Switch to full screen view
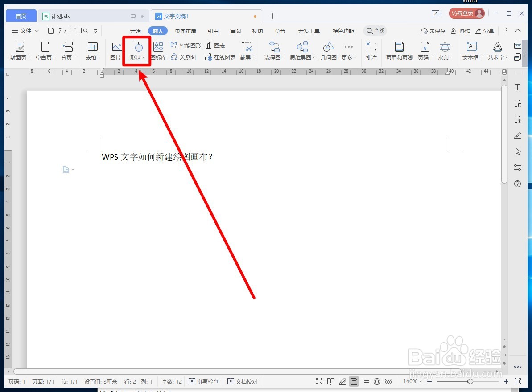Image resolution: width=532 pixels, height=392 pixels. click(319, 381)
